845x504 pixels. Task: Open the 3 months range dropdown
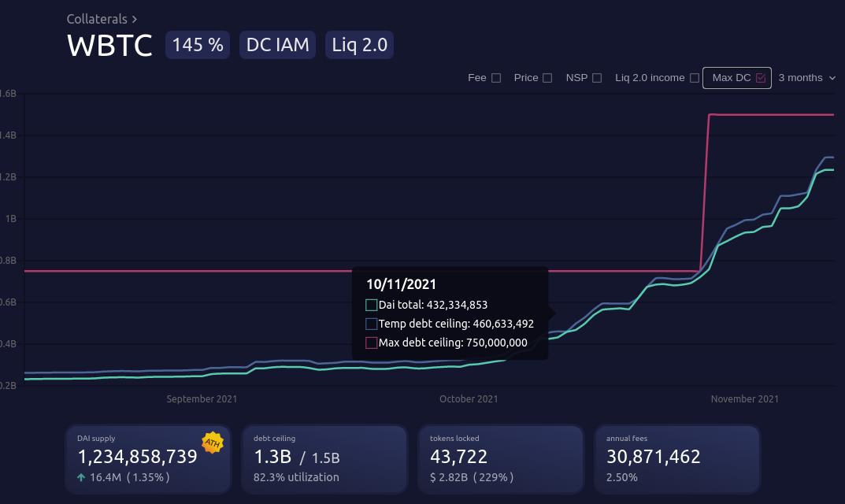806,78
